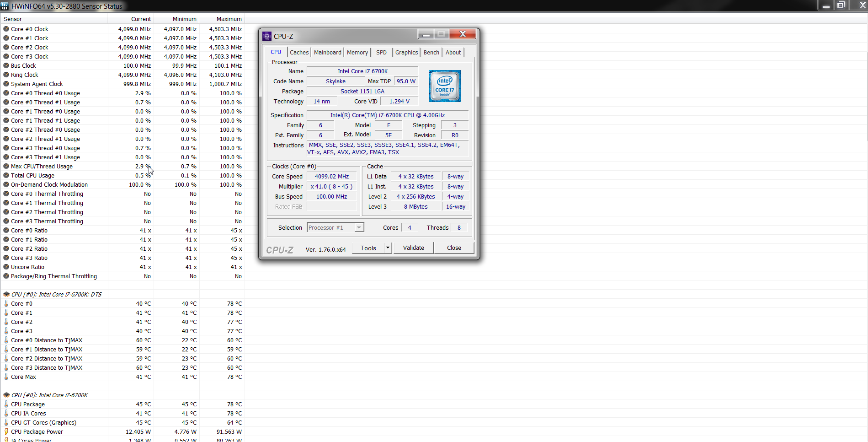This screenshot has height=442, width=868.
Task: Click the Max TDP value 95.0 W
Action: click(406, 81)
